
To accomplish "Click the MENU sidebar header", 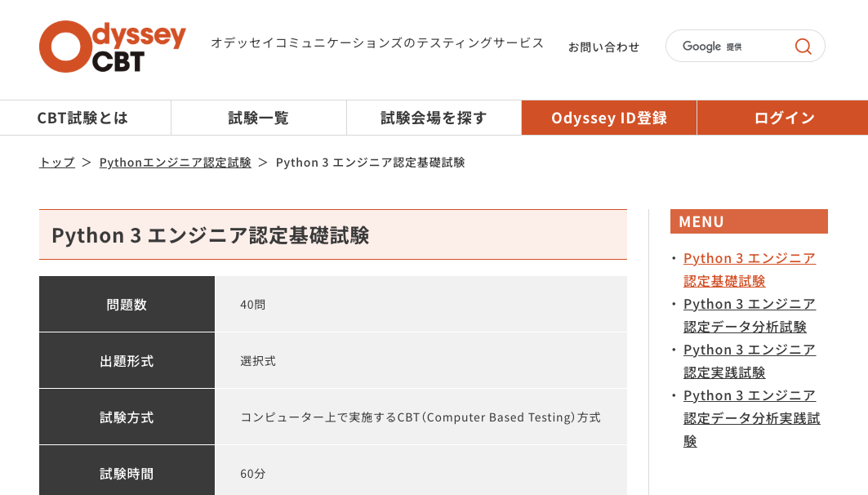I will (749, 221).
